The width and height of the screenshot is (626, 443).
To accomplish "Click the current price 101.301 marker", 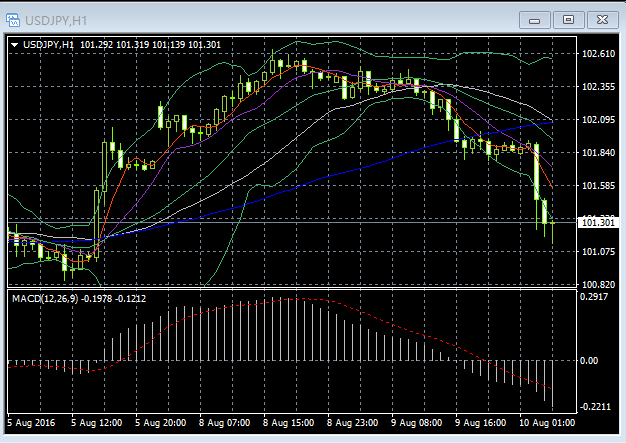I will 598,223.
